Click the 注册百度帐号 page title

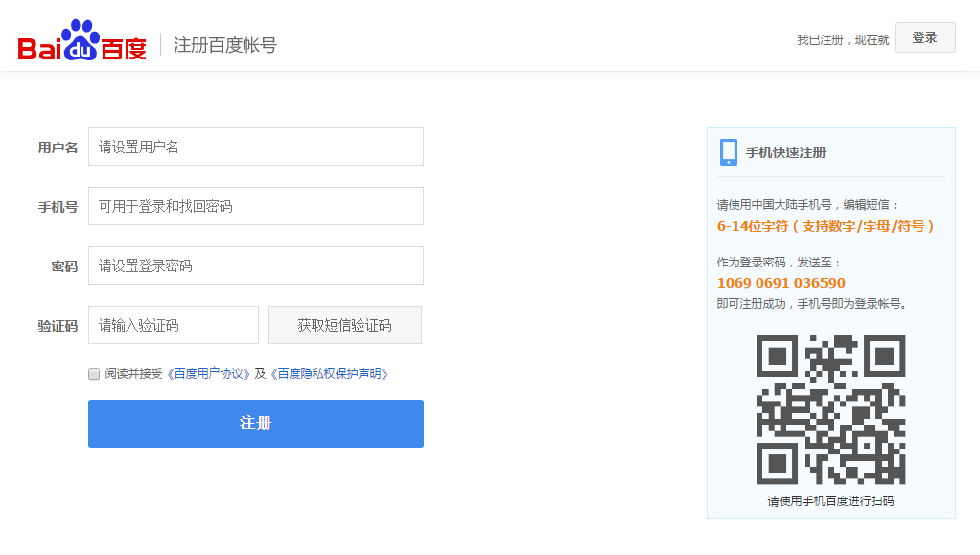tap(222, 44)
